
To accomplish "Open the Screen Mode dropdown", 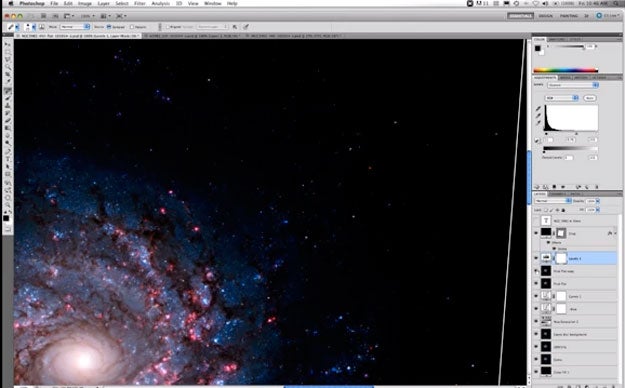I will [x=121, y=16].
